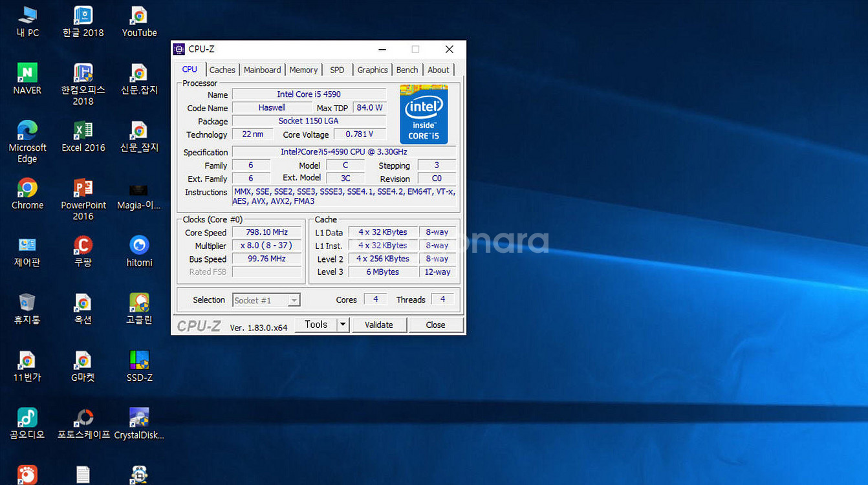Click the 22 nm technology value
The height and width of the screenshot is (485, 868).
(253, 134)
